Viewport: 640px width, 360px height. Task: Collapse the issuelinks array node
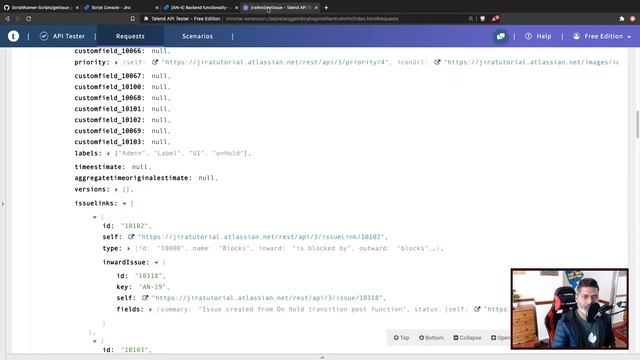pos(124,203)
